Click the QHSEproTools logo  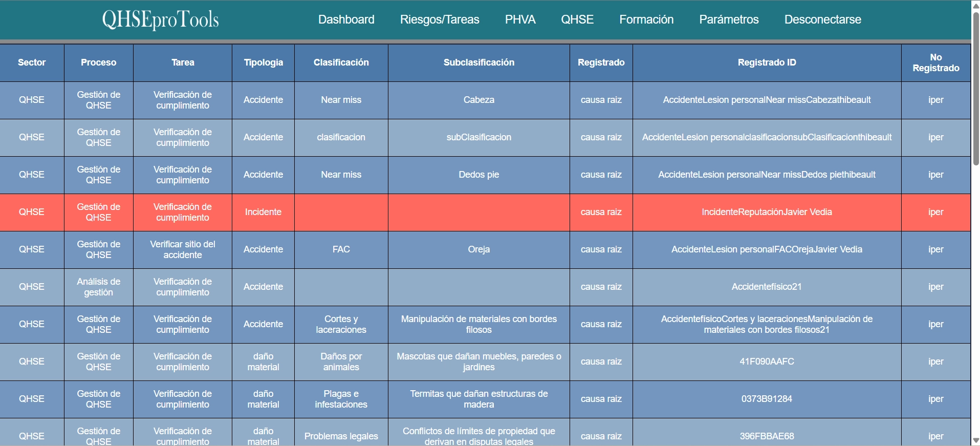(x=160, y=20)
